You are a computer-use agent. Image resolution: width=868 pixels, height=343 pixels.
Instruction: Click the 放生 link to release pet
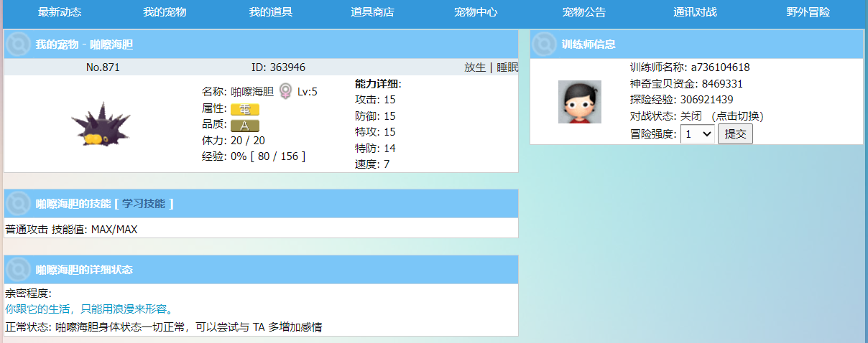(x=475, y=67)
